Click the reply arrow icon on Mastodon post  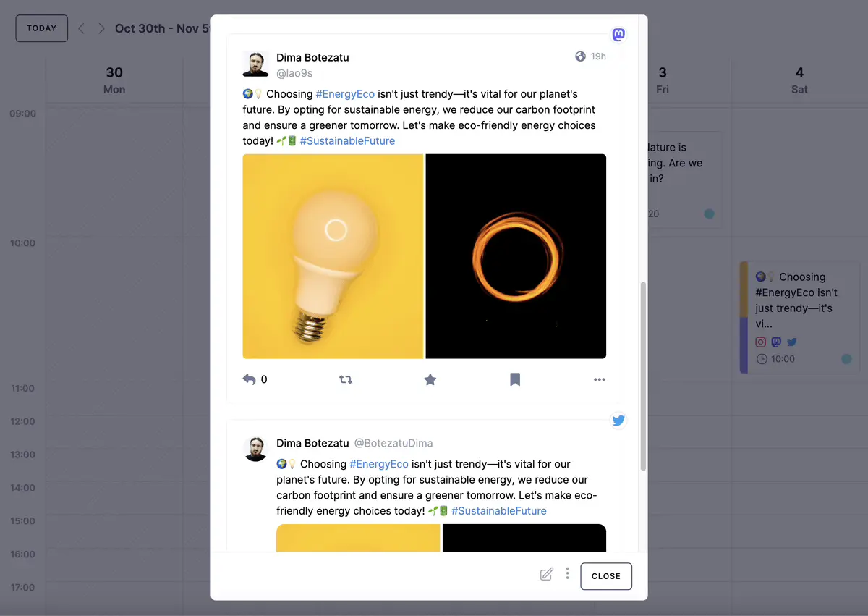[250, 379]
